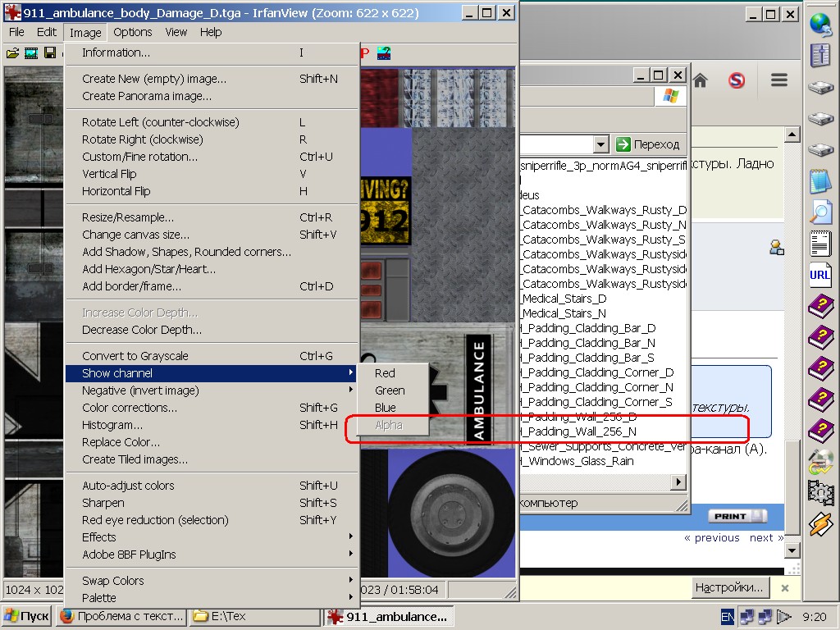Click the arrow-shaped speaker tray icon
The height and width of the screenshot is (630, 840).
click(x=783, y=617)
